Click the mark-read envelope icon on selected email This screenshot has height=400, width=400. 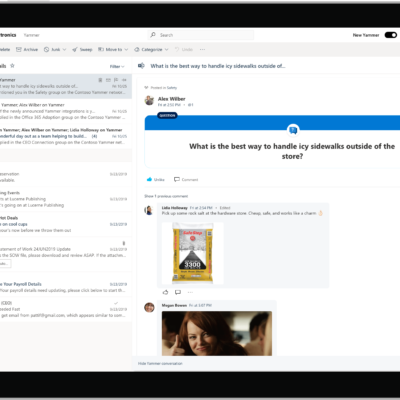(x=108, y=80)
